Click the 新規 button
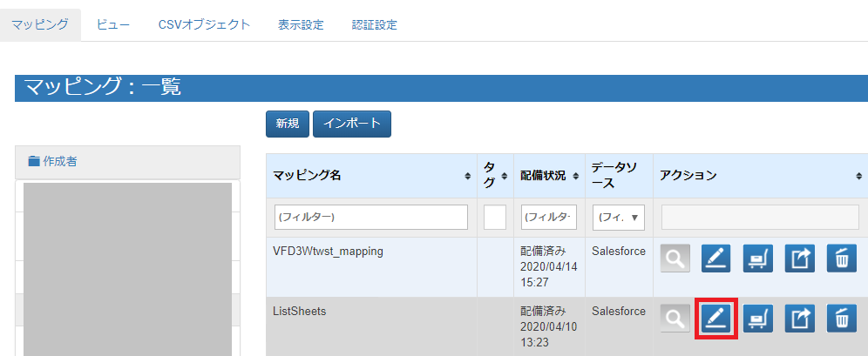868x356 pixels. [287, 124]
